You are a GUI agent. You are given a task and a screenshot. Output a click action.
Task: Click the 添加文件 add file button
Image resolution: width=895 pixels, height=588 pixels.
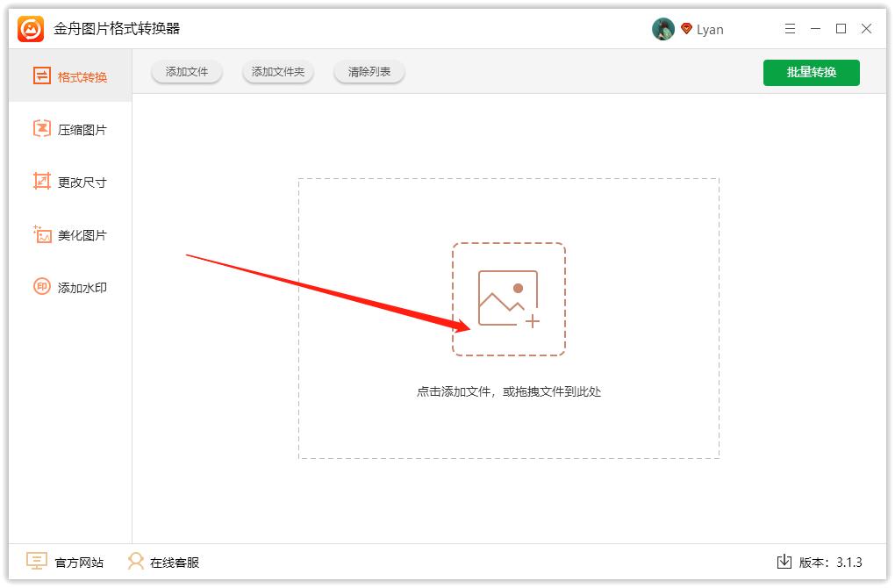tap(186, 72)
